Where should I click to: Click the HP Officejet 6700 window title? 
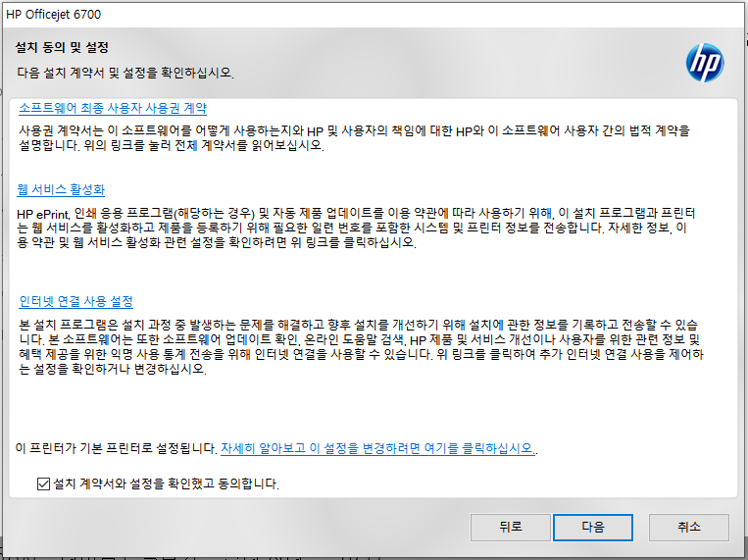(x=53, y=15)
